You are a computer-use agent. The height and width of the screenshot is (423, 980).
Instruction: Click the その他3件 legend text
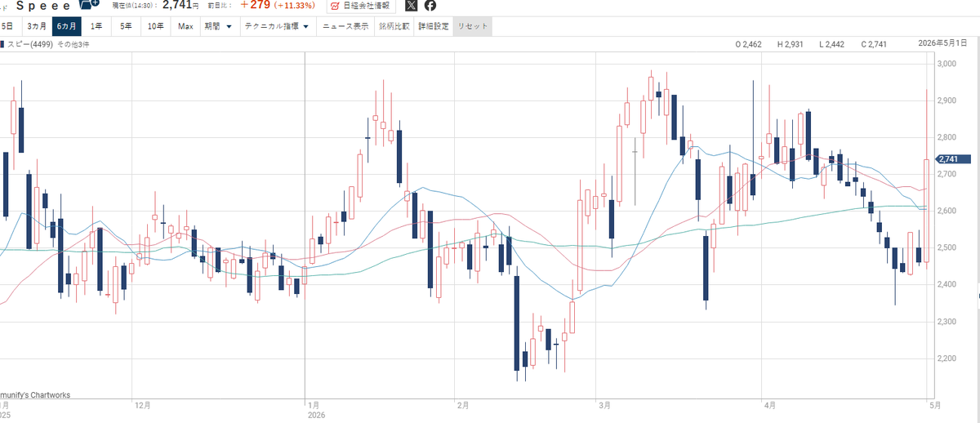(73, 44)
